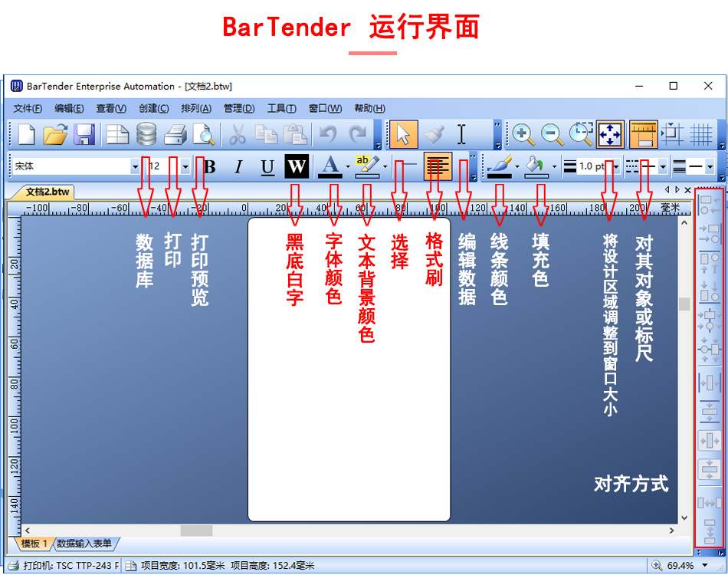
Task: Expand the font color dropdown arrow
Action: (x=348, y=166)
